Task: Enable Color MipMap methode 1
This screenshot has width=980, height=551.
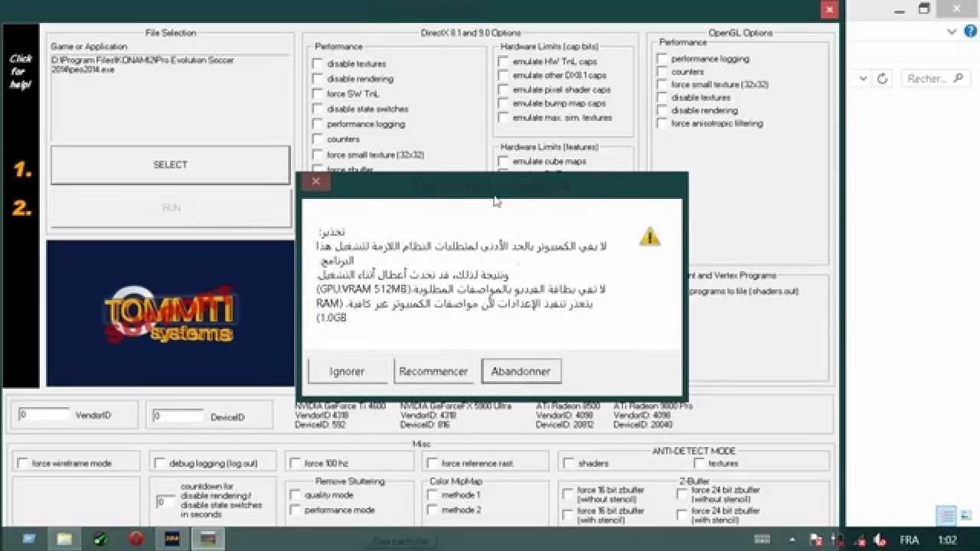Action: (x=433, y=495)
